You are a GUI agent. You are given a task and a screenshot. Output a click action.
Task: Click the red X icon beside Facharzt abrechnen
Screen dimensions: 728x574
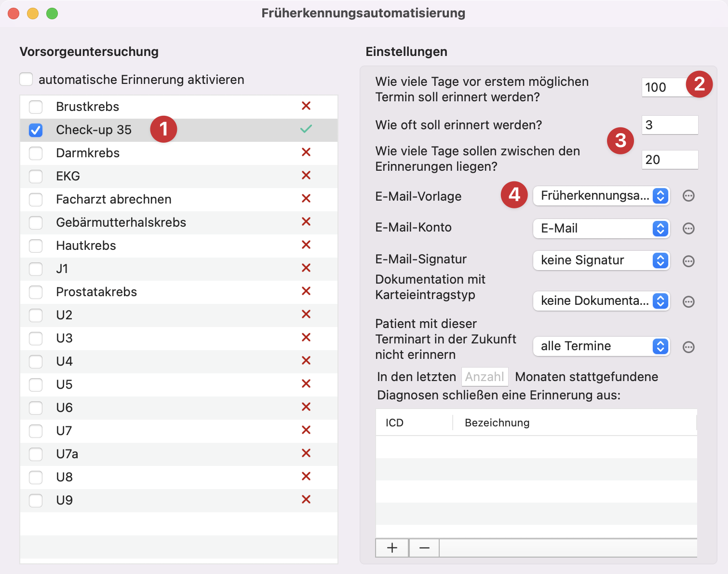306,198
